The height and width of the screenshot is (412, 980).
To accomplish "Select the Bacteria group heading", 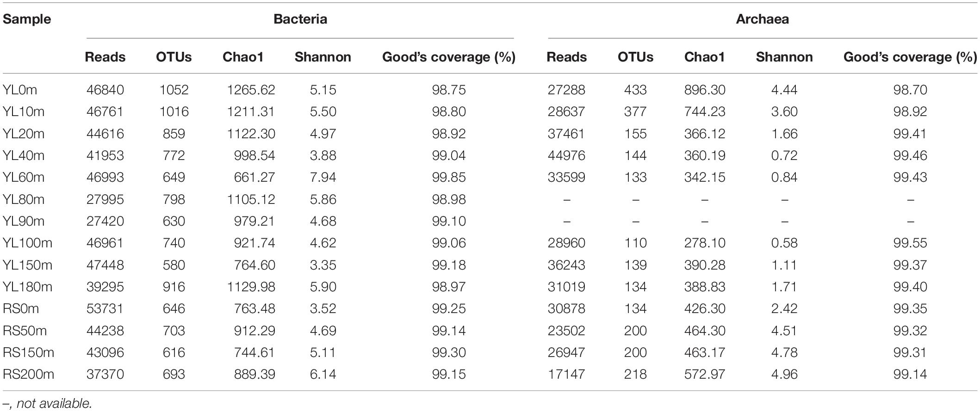I will click(x=300, y=19).
